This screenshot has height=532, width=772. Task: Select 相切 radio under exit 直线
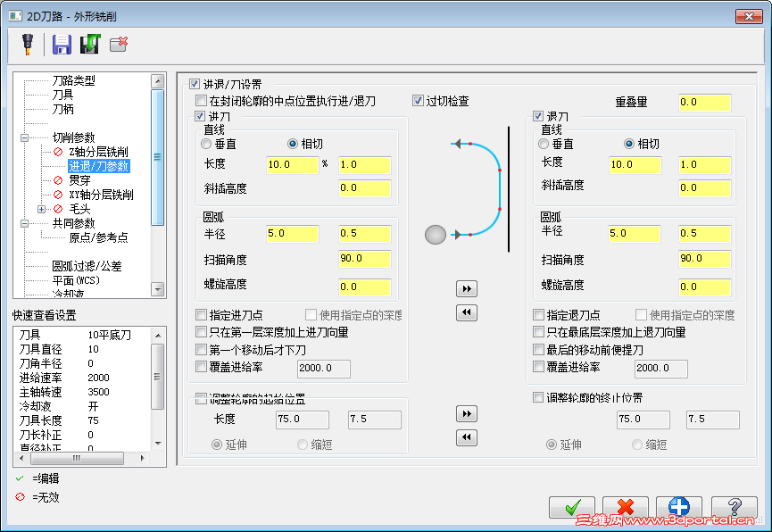[x=628, y=144]
